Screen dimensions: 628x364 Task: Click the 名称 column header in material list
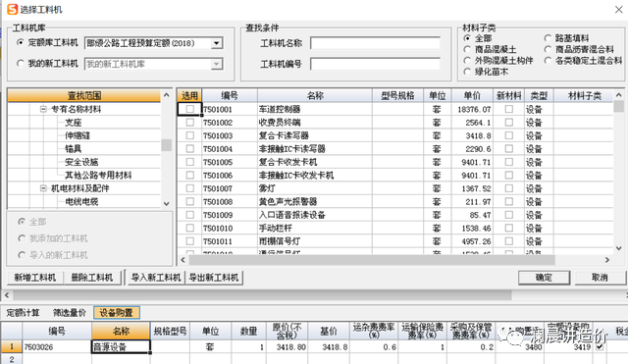click(x=315, y=95)
